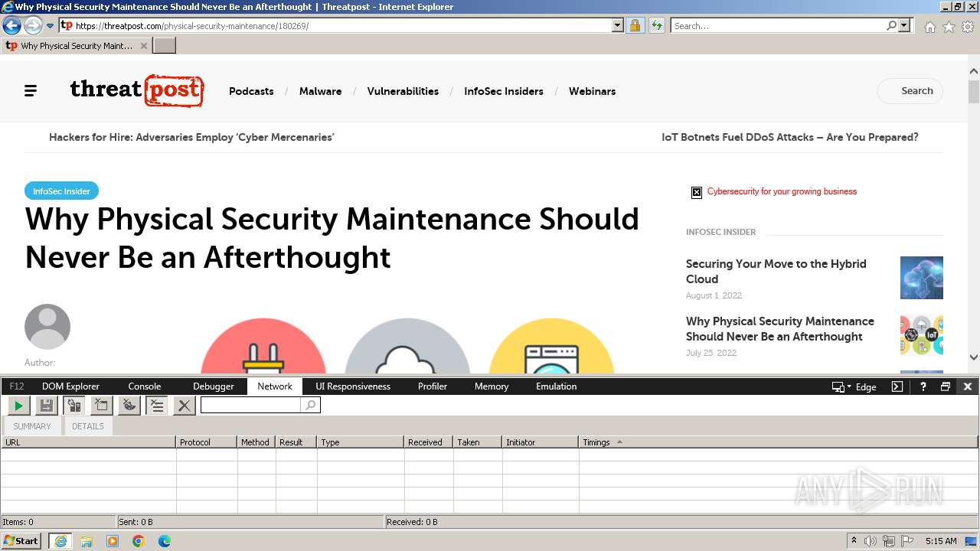Viewport: 980px width, 551px height.
Task: Open the SUMMARY view tab
Action: 32,426
